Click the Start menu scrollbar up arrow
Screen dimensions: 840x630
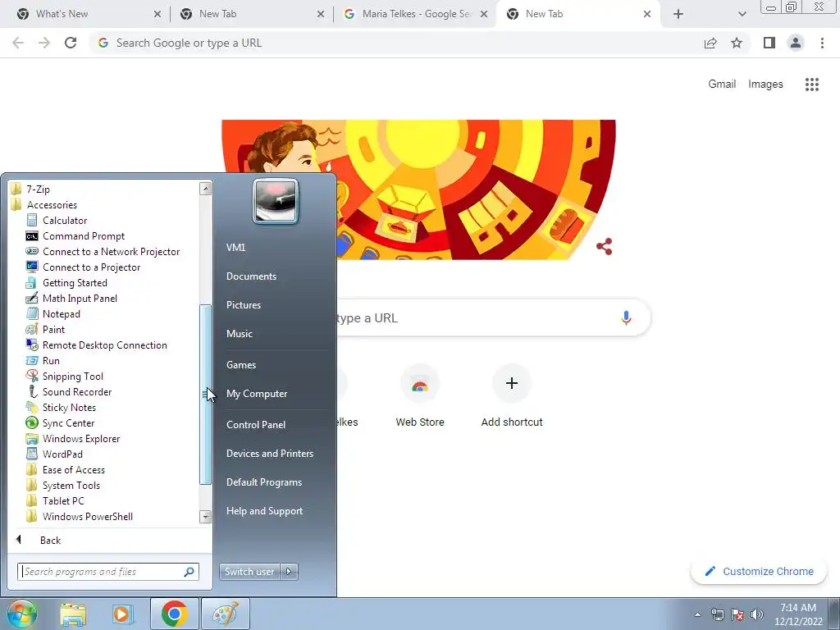click(x=206, y=189)
